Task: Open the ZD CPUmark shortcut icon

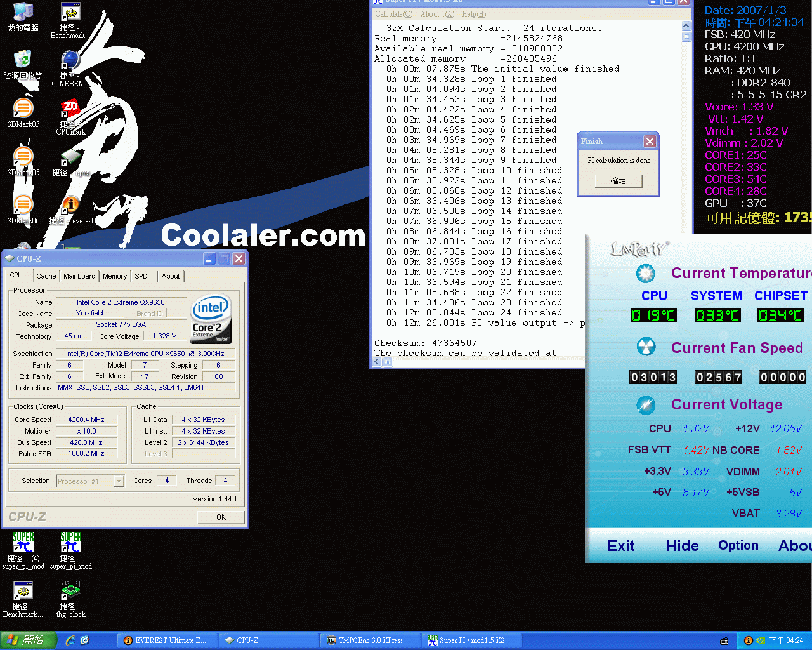Action: (x=70, y=117)
